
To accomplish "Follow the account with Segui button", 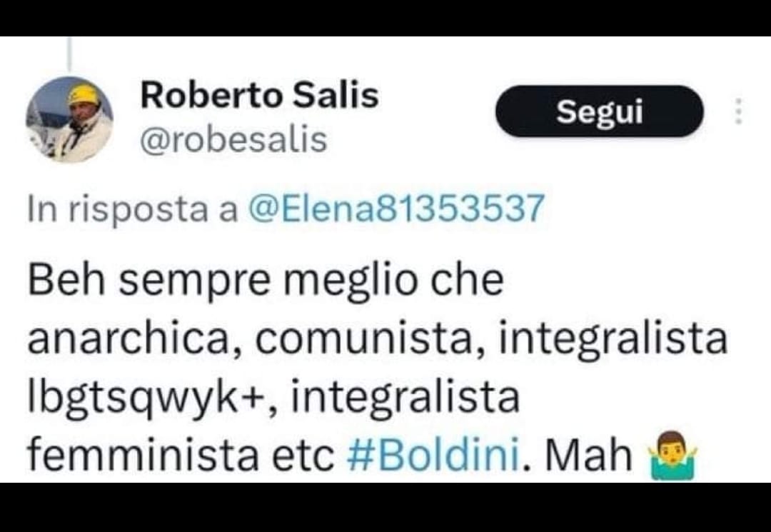I will tap(600, 111).
